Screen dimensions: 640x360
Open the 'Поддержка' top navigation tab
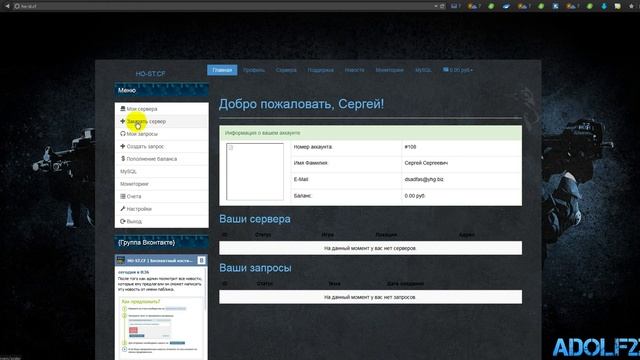point(320,70)
